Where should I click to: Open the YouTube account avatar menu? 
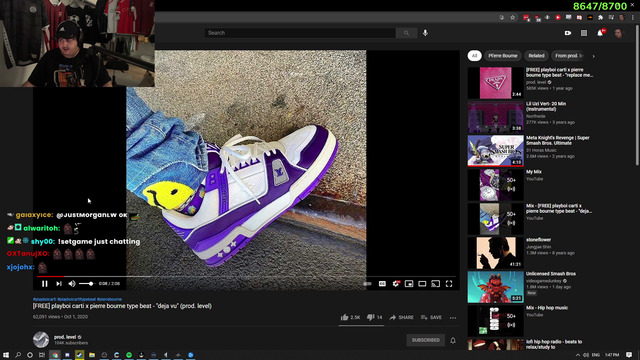tap(618, 33)
